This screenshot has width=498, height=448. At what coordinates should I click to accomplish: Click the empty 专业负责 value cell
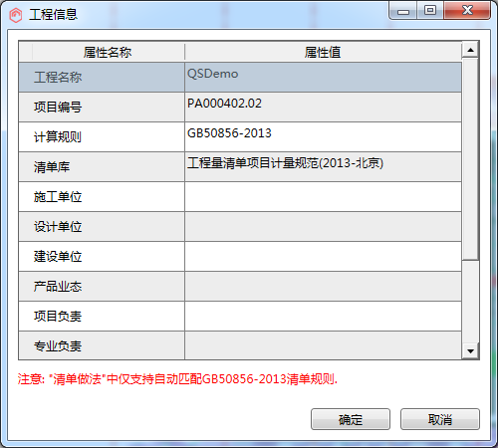point(323,345)
